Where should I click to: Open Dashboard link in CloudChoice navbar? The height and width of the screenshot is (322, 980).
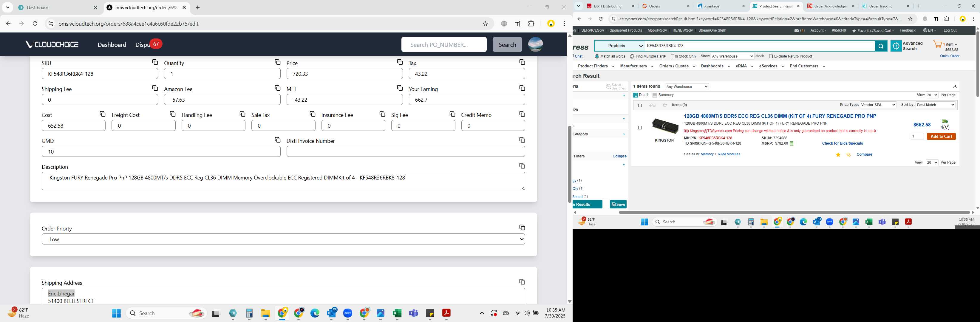(112, 44)
